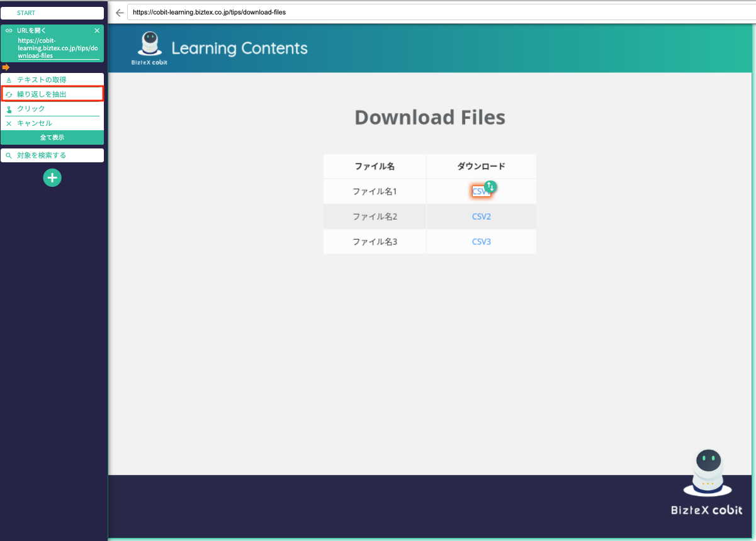This screenshot has width=756, height=541.
Task: Click the browser back arrow icon
Action: click(120, 13)
